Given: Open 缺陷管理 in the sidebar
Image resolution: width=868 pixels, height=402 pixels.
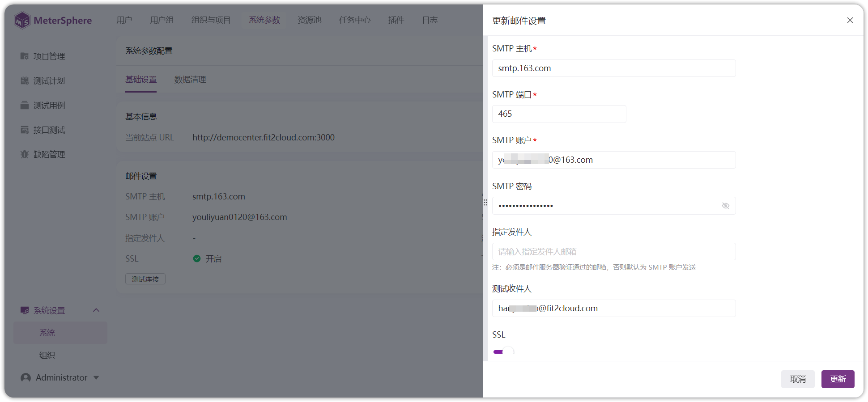Looking at the screenshot, I should tap(43, 154).
